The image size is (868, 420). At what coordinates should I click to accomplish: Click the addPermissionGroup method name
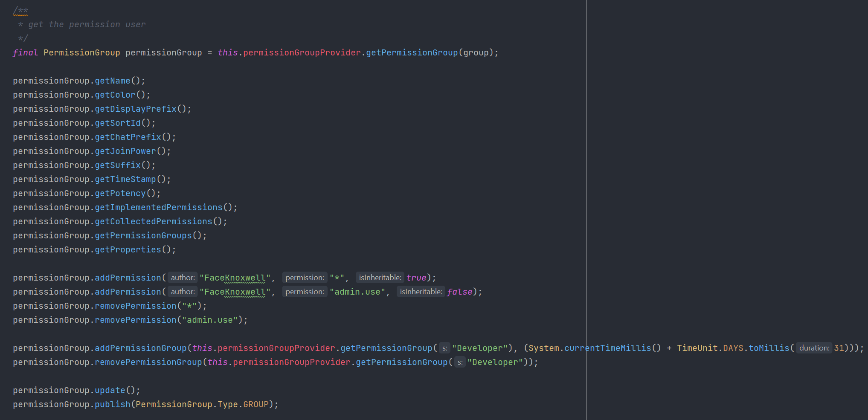(141, 348)
